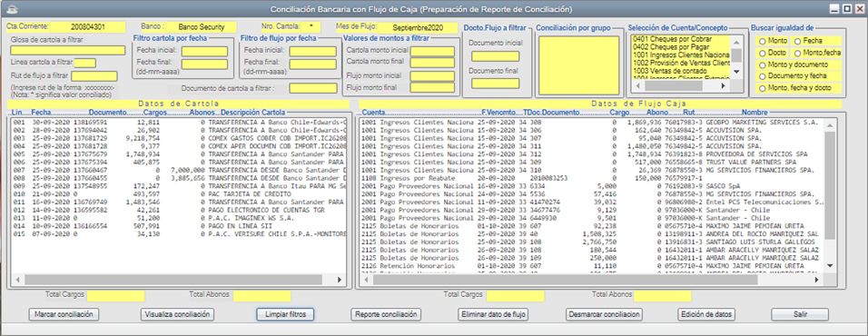The image size is (868, 336).
Task: Click the Desmarcar conciliacion button
Action: click(x=605, y=314)
